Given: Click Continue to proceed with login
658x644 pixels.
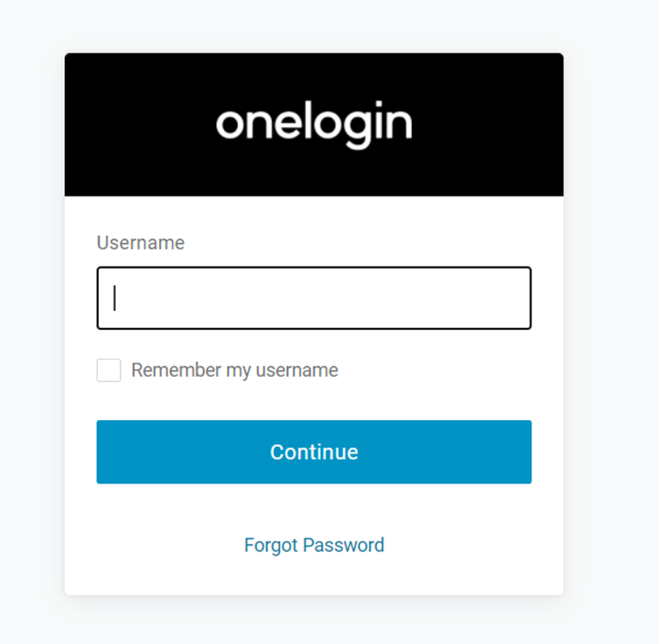Looking at the screenshot, I should [x=314, y=452].
